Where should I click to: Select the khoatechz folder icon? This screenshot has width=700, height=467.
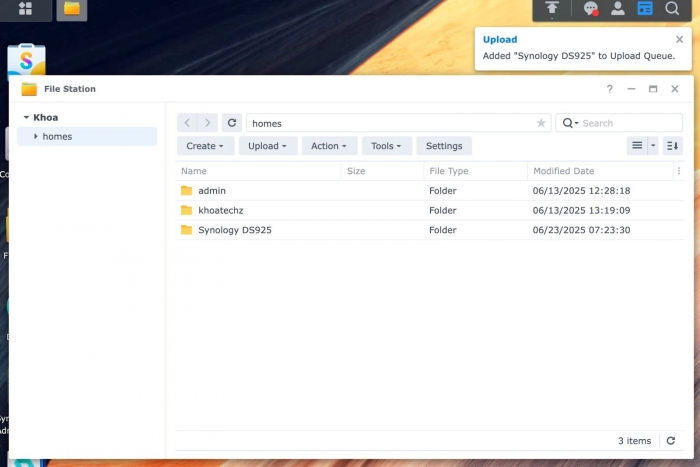click(187, 210)
